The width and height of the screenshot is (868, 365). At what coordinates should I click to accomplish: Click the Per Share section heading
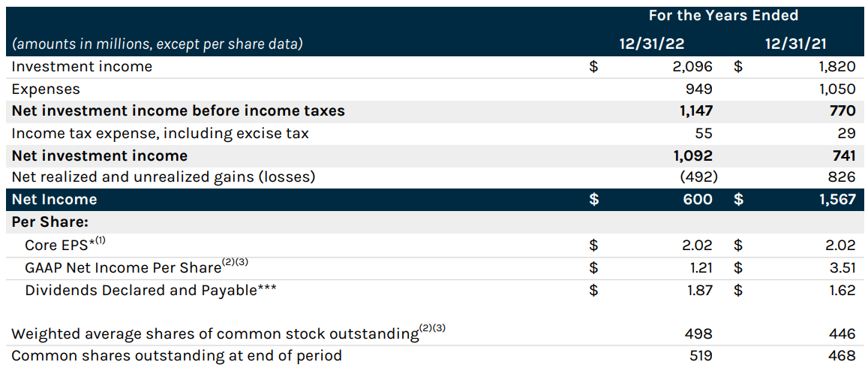tap(50, 222)
